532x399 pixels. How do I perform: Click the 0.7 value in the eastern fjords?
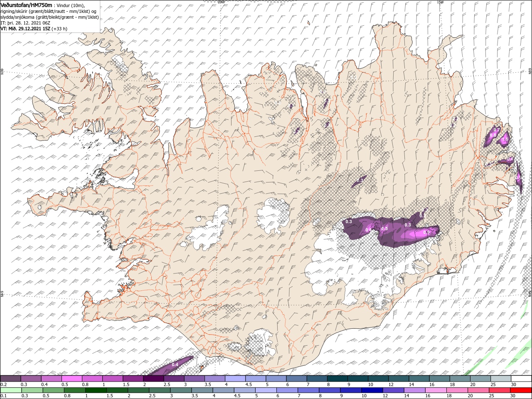pyautogui.click(x=496, y=130)
